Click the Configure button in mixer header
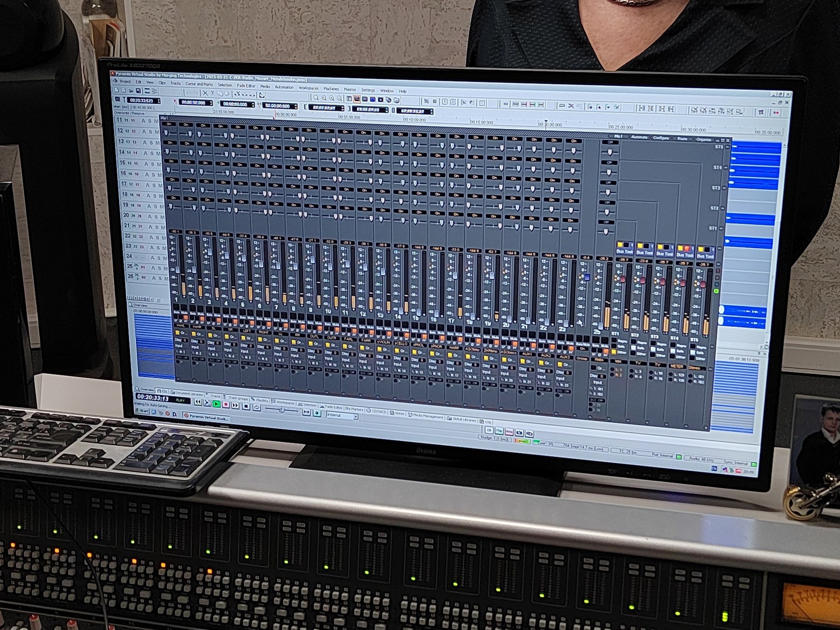Viewport: 840px width, 630px height. (661, 138)
